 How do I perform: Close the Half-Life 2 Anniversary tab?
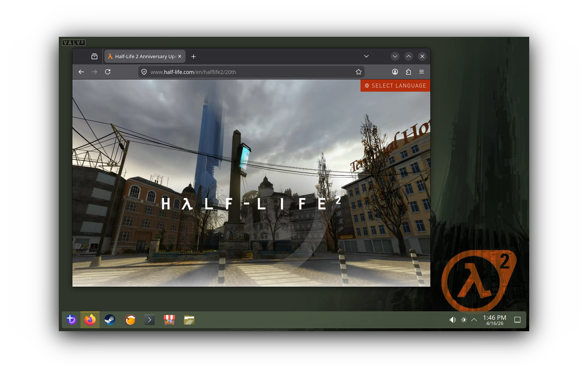(180, 56)
